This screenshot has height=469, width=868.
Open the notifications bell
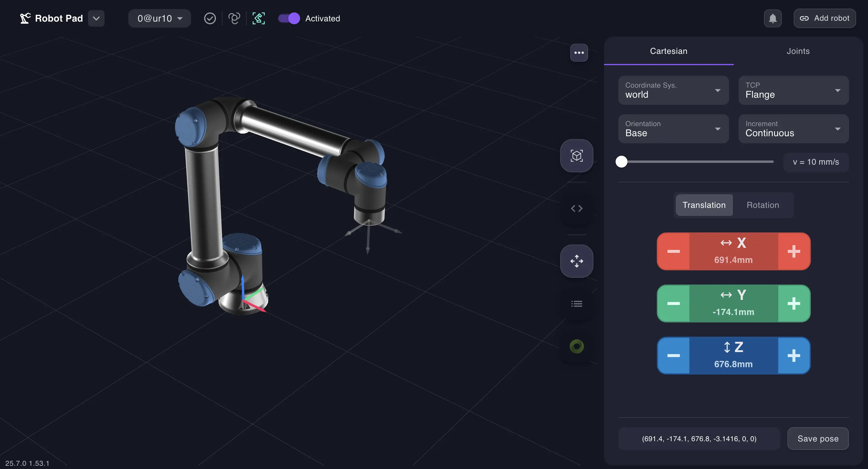(x=773, y=18)
